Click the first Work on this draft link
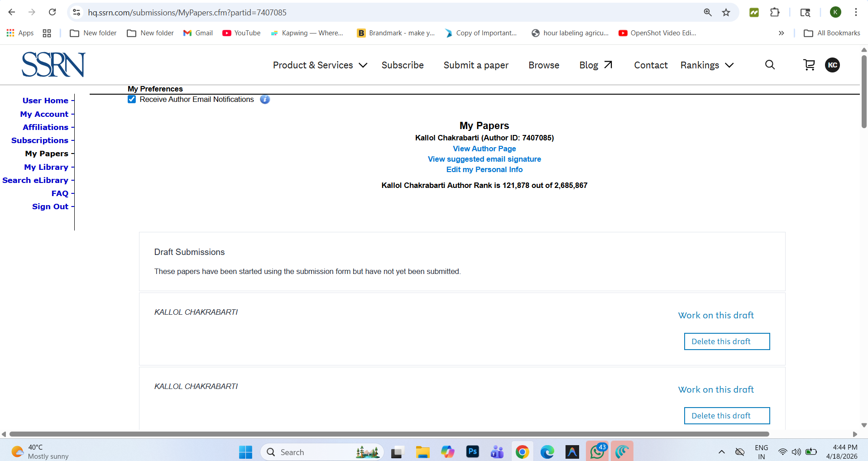 coord(716,315)
